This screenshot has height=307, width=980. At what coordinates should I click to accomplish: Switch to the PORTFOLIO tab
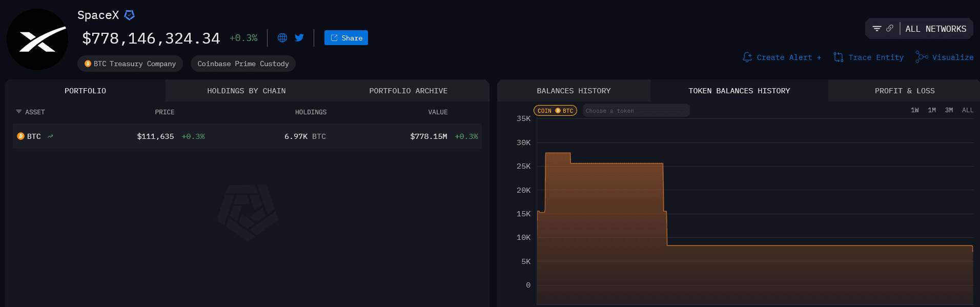pos(85,91)
